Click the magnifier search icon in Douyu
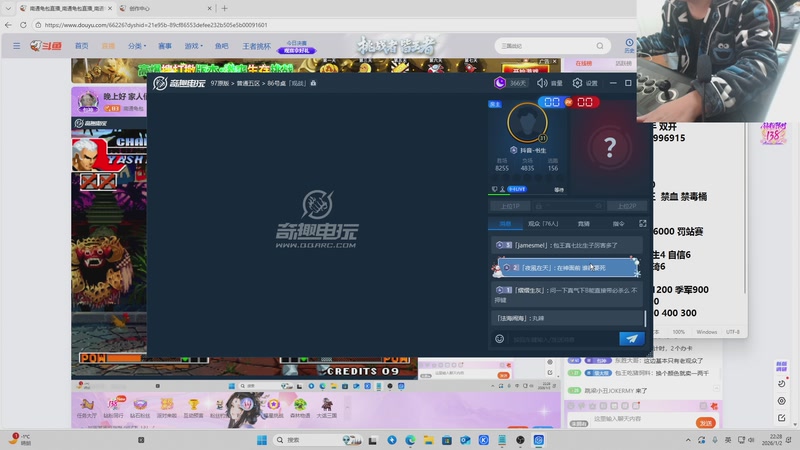800x450 pixels. coord(600,46)
